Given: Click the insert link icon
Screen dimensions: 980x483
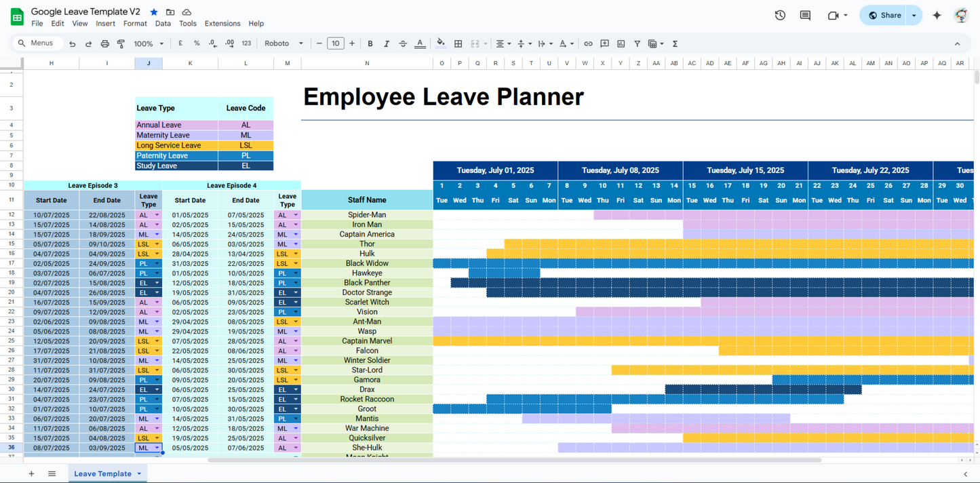Looking at the screenshot, I should pyautogui.click(x=588, y=43).
